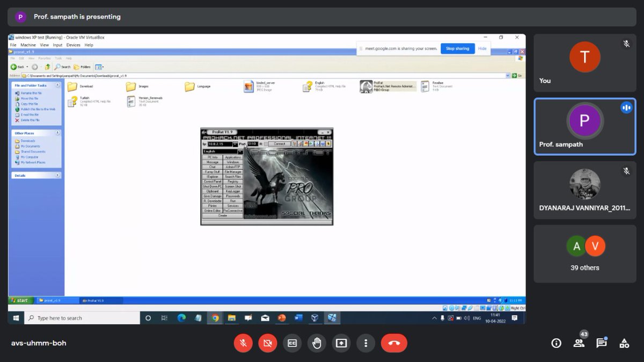Click the present now screen-share icon
The height and width of the screenshot is (362, 644).
[341, 343]
